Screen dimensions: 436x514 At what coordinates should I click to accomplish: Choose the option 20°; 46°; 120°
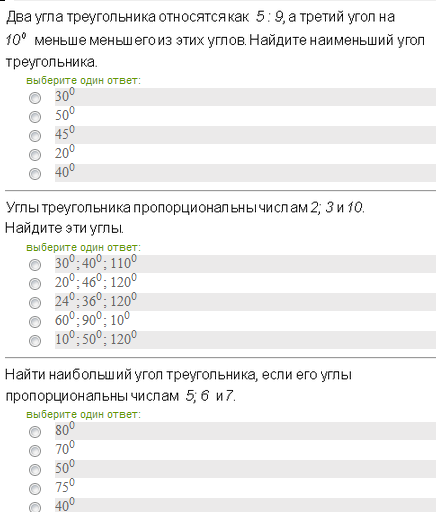tap(35, 284)
